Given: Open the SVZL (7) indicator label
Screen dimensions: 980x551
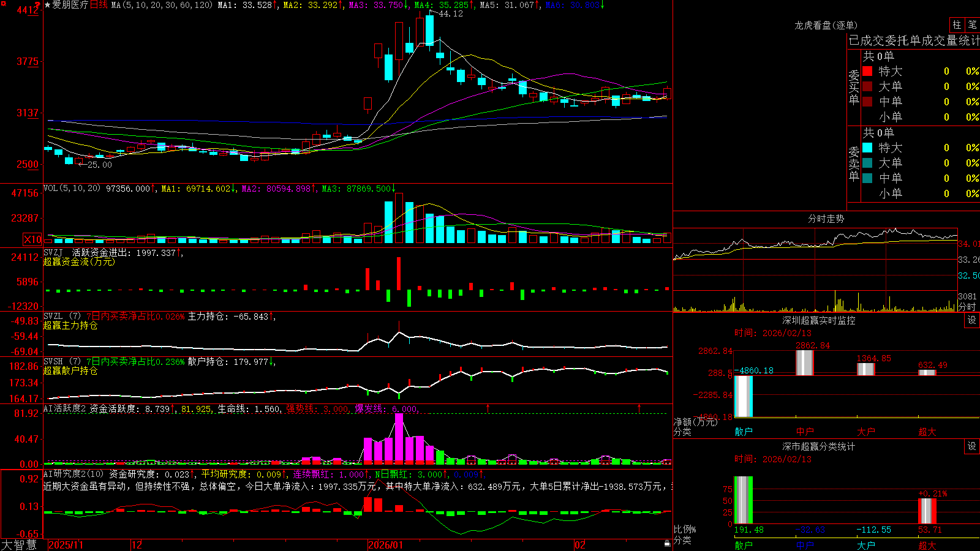Looking at the screenshot, I should pos(62,317).
